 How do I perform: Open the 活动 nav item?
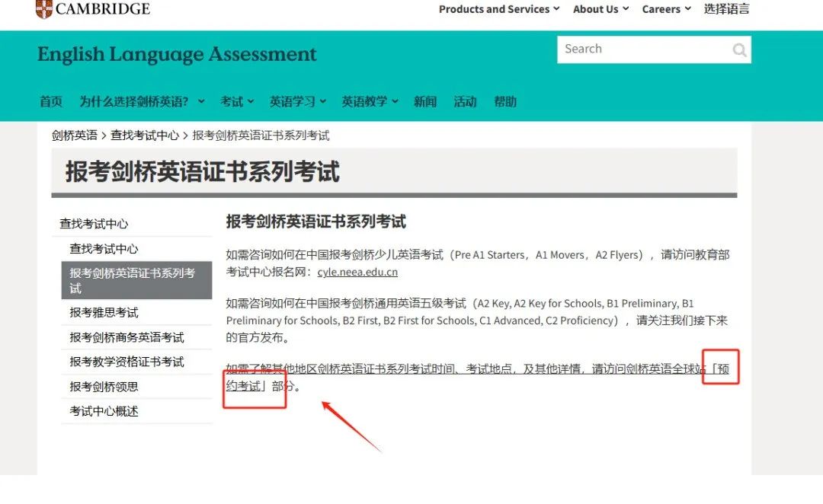click(x=465, y=101)
